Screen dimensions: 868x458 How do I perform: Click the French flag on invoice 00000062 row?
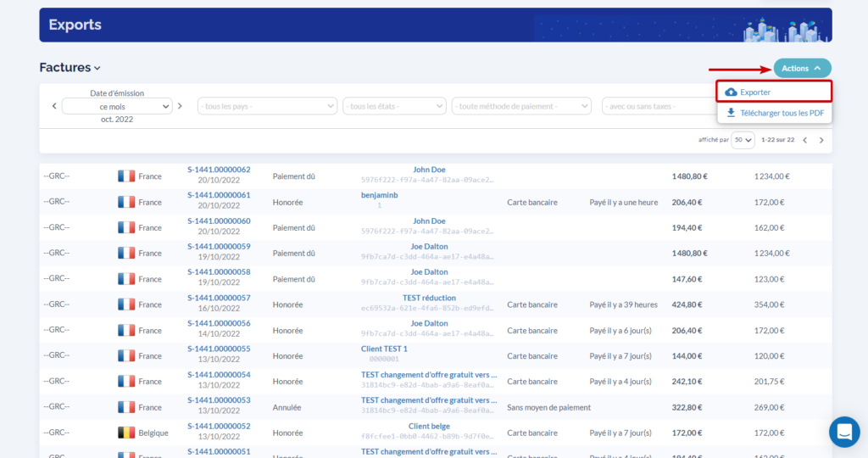click(126, 176)
